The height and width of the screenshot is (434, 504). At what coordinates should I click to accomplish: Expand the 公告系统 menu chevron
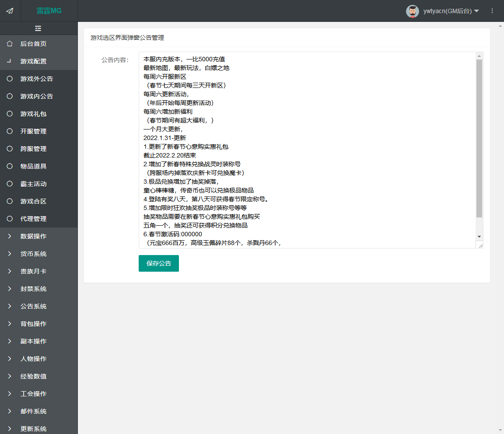pyautogui.click(x=10, y=306)
